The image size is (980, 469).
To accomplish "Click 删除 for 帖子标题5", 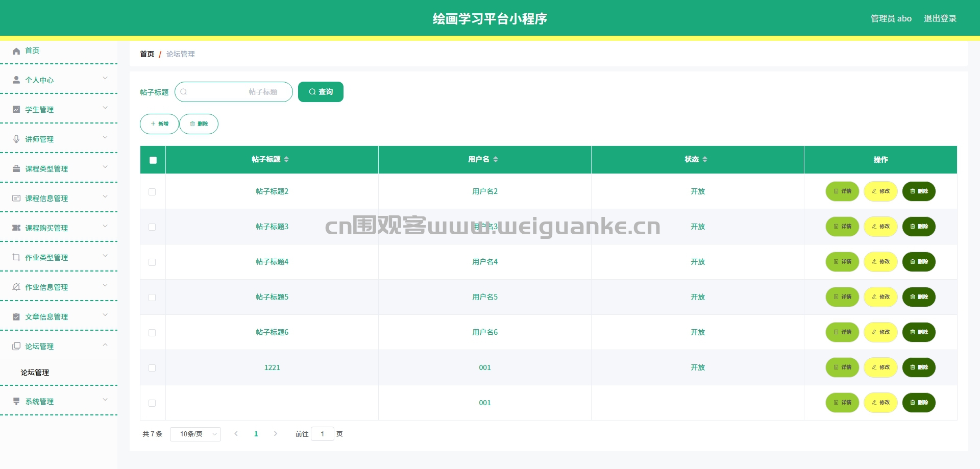I will (x=919, y=297).
